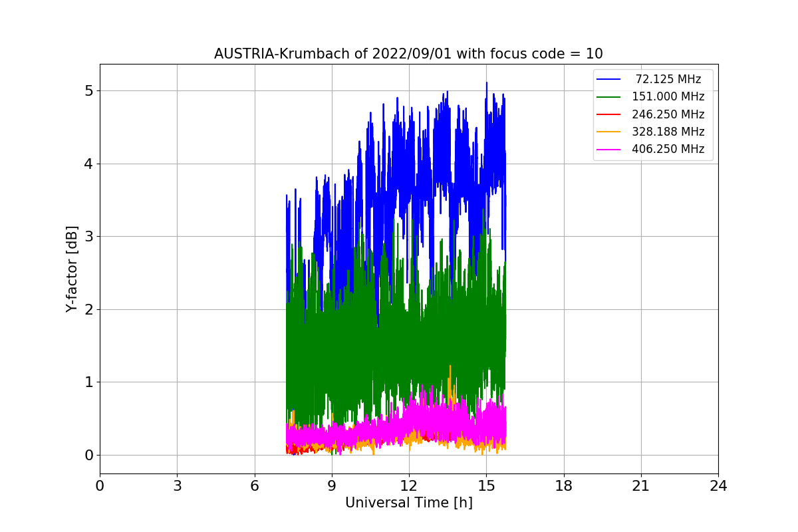Click the x-axis tick label 15

[486, 486]
